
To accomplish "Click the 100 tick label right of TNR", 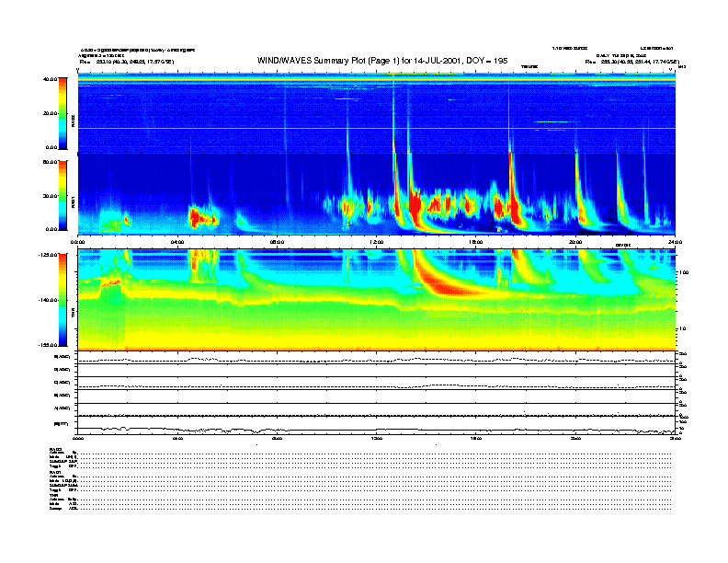I will pos(684,272).
